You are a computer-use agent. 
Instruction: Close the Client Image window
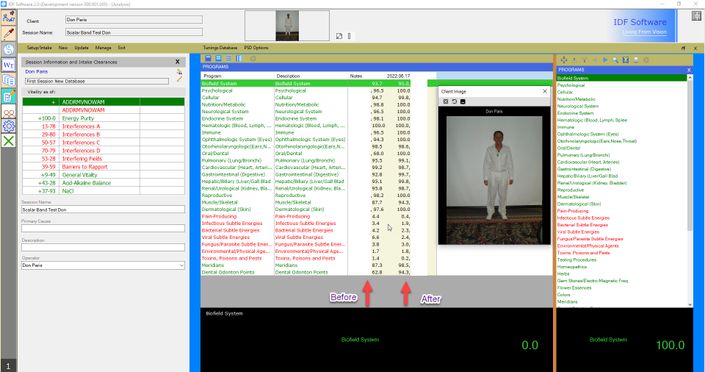(545, 91)
